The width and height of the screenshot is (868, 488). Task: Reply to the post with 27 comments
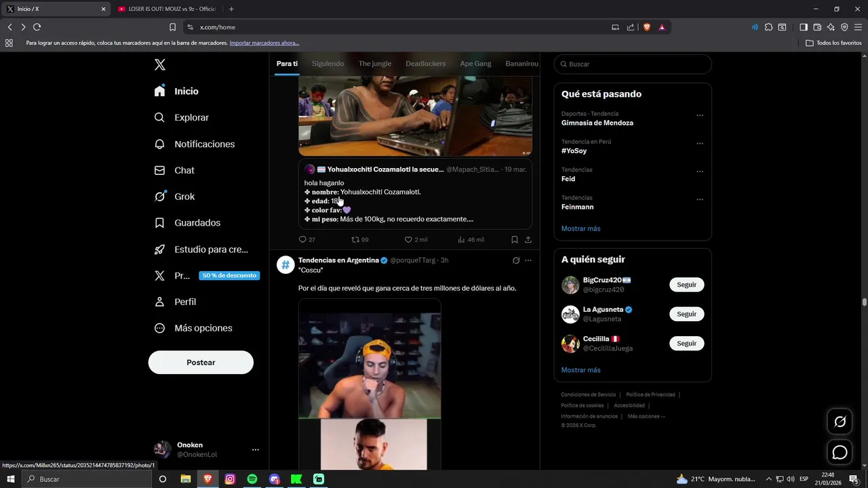point(307,239)
